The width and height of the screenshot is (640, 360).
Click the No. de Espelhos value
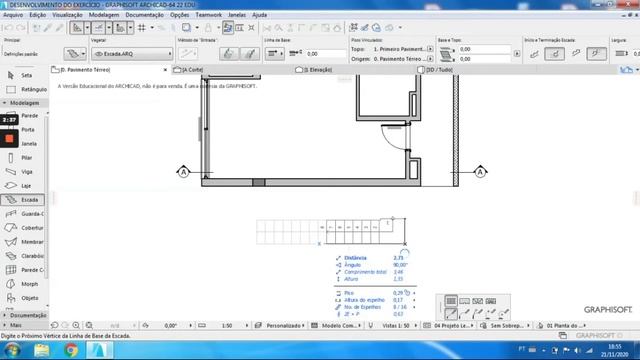click(400, 307)
